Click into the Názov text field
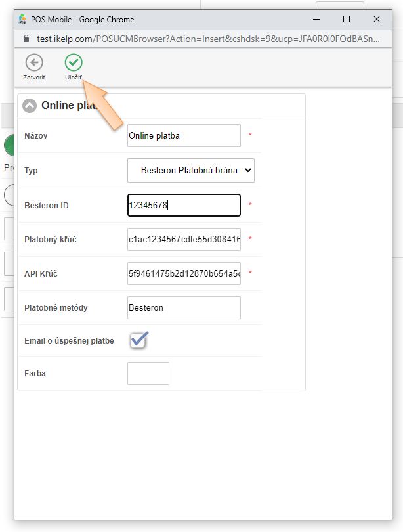Viewport: 403px width, 532px height. [x=184, y=136]
